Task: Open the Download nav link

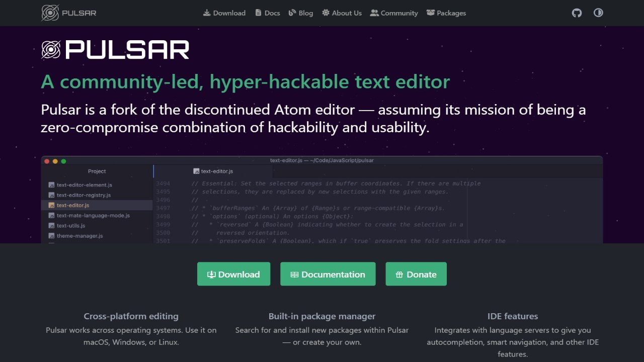Action: tap(224, 13)
